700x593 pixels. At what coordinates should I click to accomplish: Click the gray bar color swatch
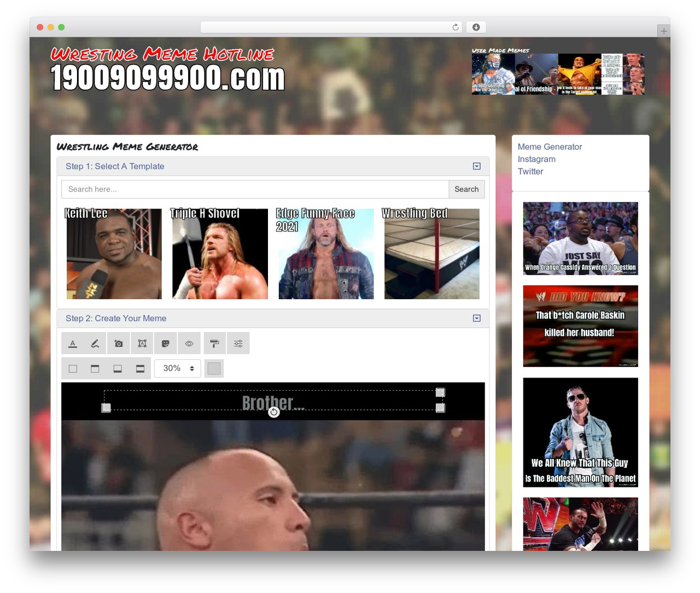214,369
